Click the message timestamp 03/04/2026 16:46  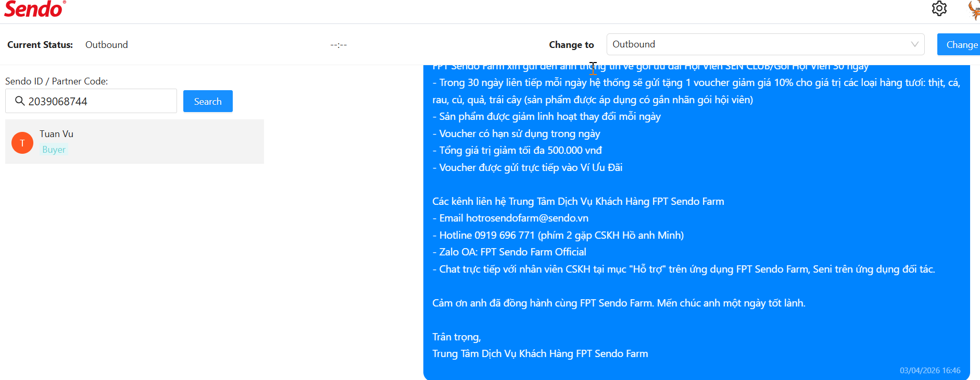[x=930, y=371]
